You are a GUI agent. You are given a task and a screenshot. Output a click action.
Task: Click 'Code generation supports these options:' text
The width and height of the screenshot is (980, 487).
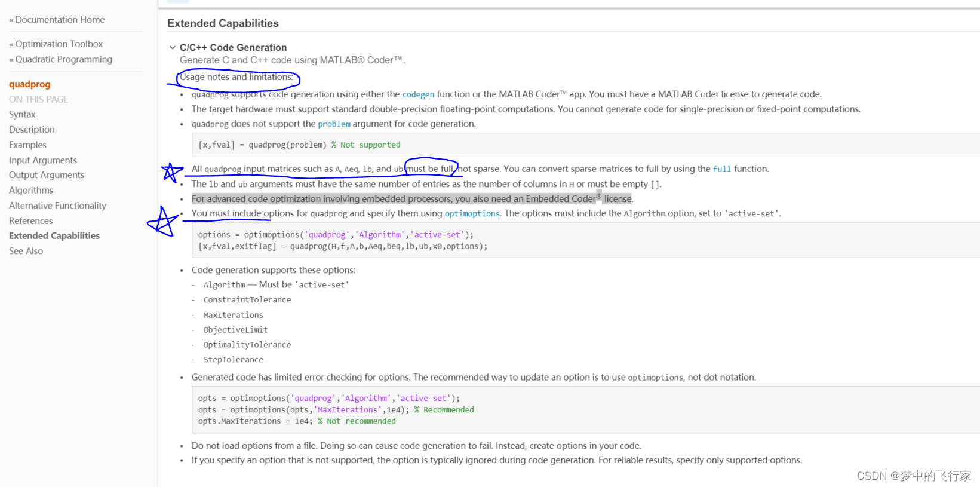(x=274, y=270)
